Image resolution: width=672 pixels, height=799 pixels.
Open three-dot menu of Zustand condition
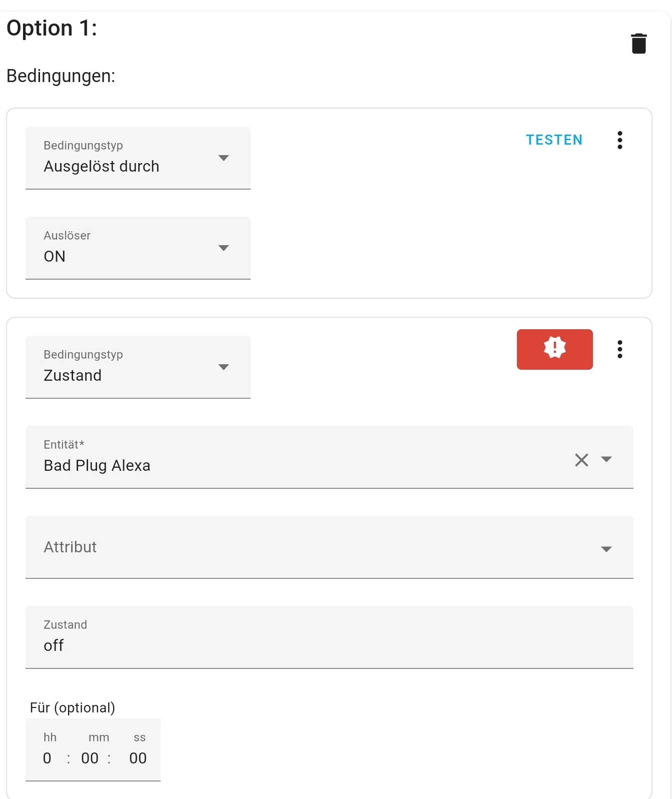[619, 349]
